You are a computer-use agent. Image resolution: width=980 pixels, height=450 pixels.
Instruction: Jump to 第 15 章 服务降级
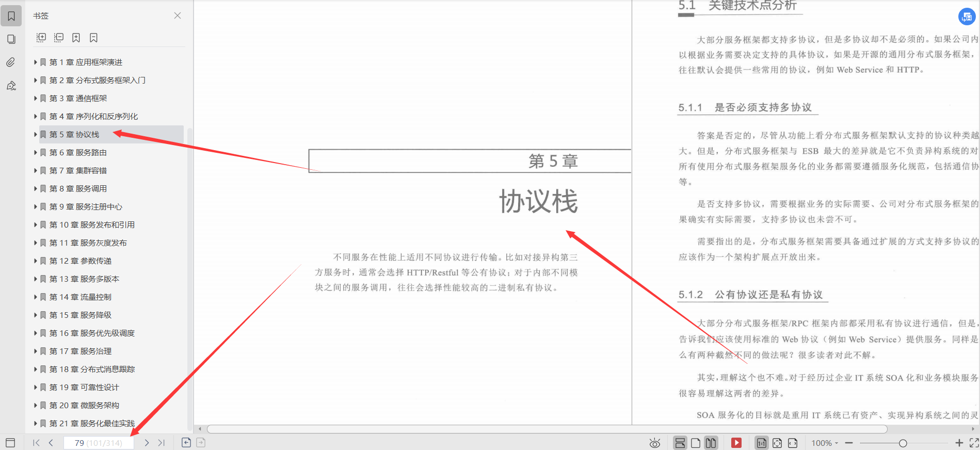pyautogui.click(x=81, y=315)
